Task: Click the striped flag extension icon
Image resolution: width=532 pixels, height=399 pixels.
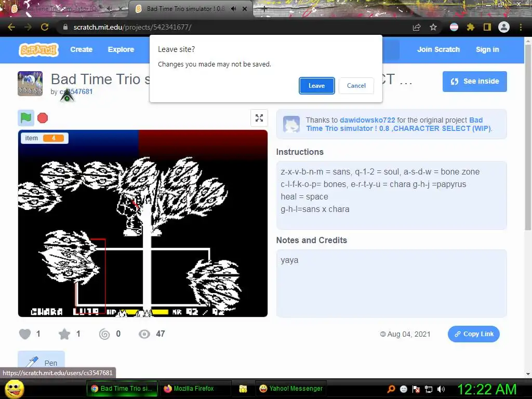Action: pos(454,27)
